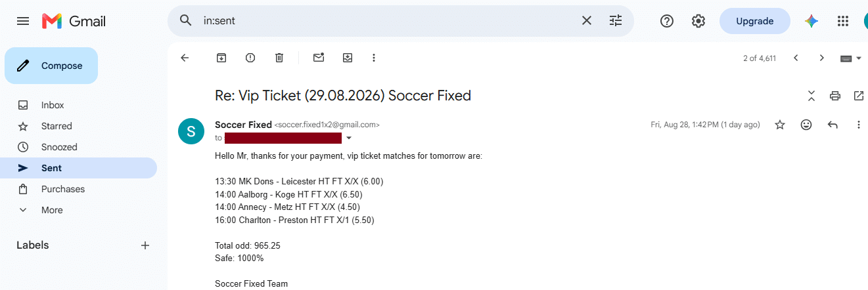
Task: Toggle the main menu hamburger
Action: (23, 21)
